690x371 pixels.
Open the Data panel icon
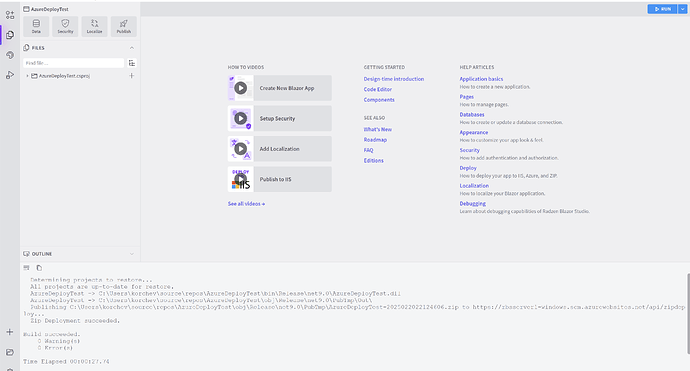coord(36,26)
